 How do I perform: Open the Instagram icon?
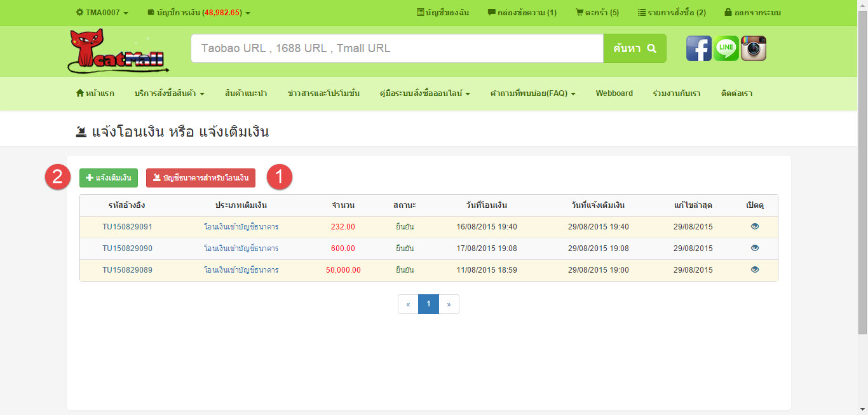754,48
